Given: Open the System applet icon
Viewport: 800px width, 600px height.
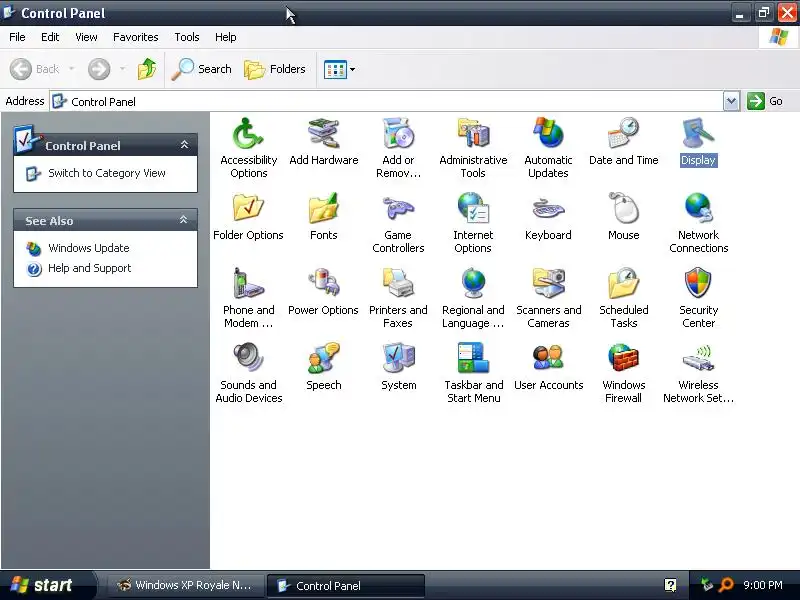Looking at the screenshot, I should point(398,358).
